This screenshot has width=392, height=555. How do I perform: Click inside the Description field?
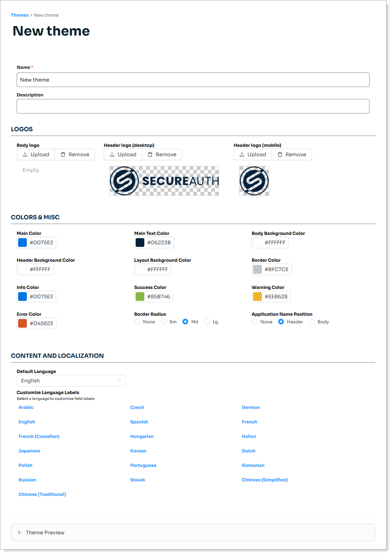coord(193,106)
